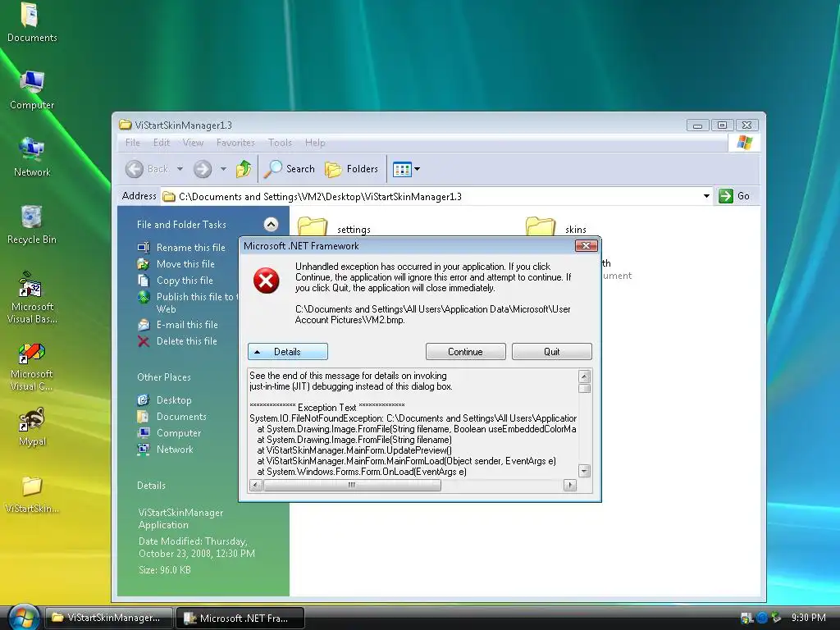
Task: Click the Forward arrow in Explorer toolbar
Action: [x=203, y=169]
